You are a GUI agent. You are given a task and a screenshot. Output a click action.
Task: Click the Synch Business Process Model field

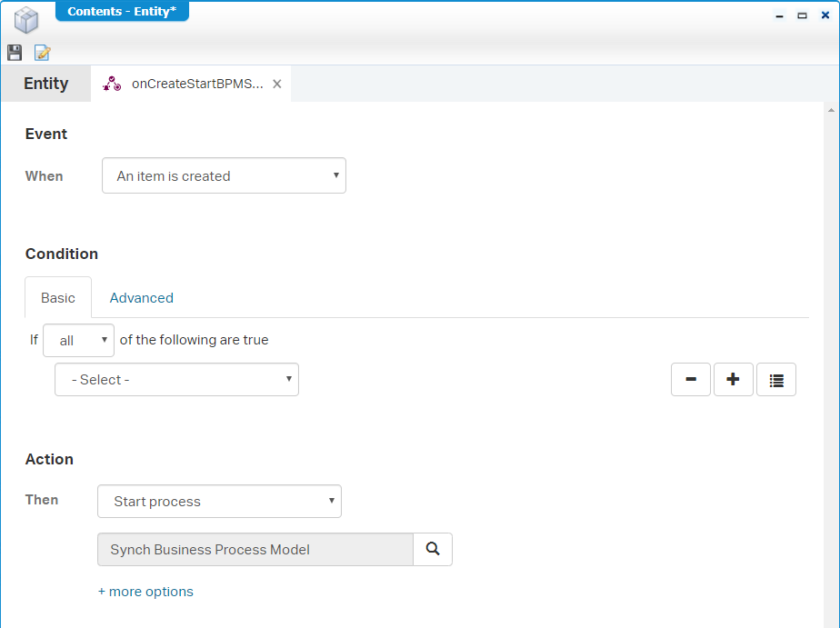[255, 549]
